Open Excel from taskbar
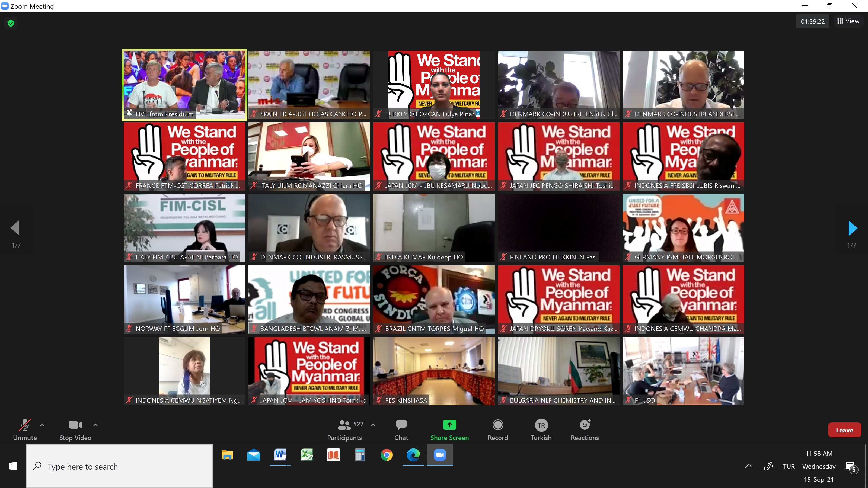This screenshot has height=488, width=868. coord(307,455)
